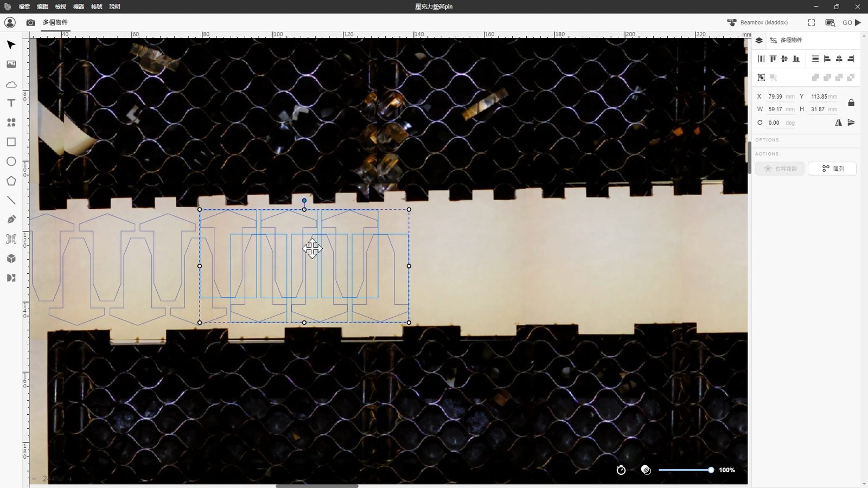Flip selection horizontally

pyautogui.click(x=839, y=123)
